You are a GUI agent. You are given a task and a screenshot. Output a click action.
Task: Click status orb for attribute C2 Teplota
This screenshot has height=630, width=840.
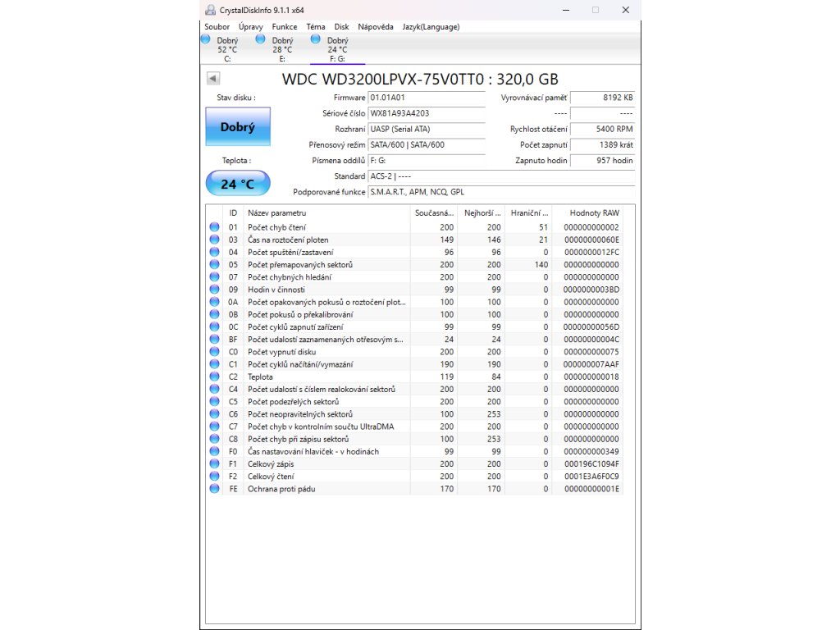tap(215, 377)
